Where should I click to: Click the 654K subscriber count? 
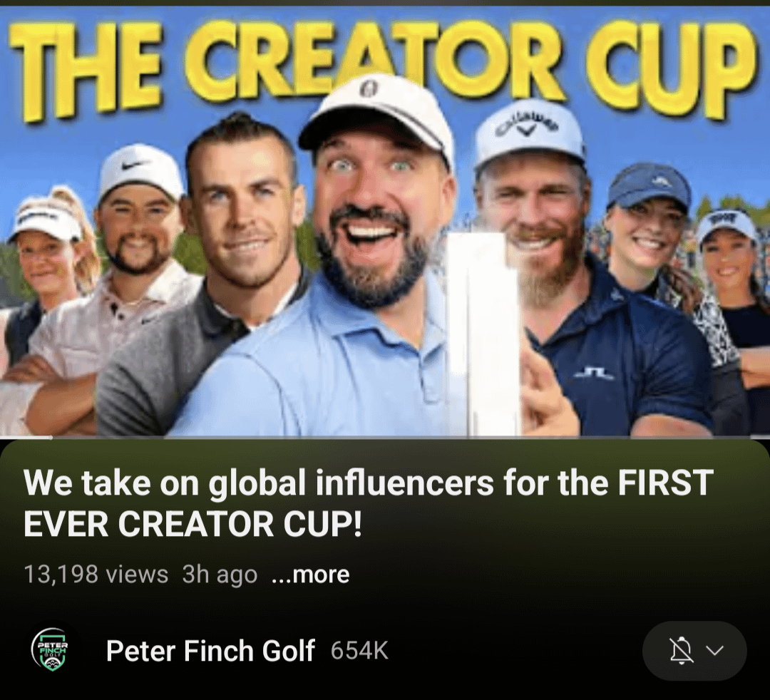[x=359, y=652]
